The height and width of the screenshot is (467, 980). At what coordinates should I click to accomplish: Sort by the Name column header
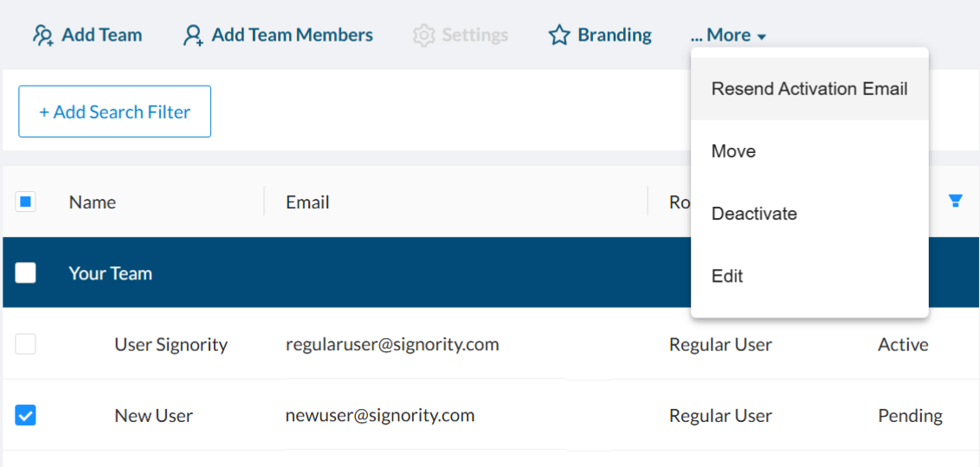93,202
